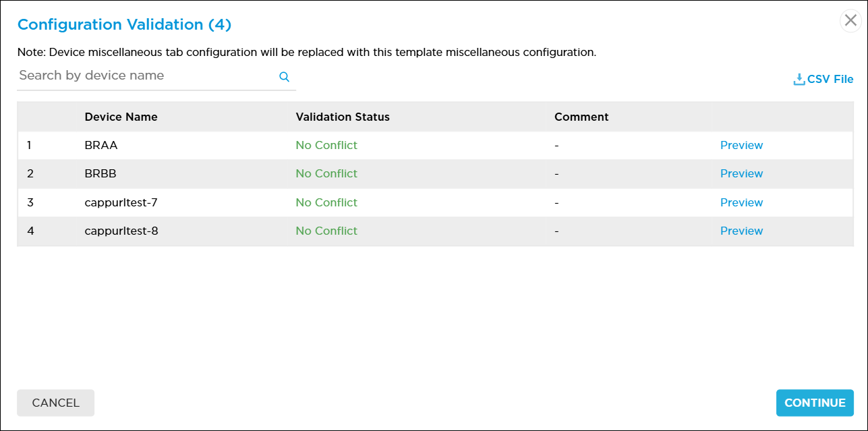
Task: Download results via the CSV File link
Action: pos(829,79)
